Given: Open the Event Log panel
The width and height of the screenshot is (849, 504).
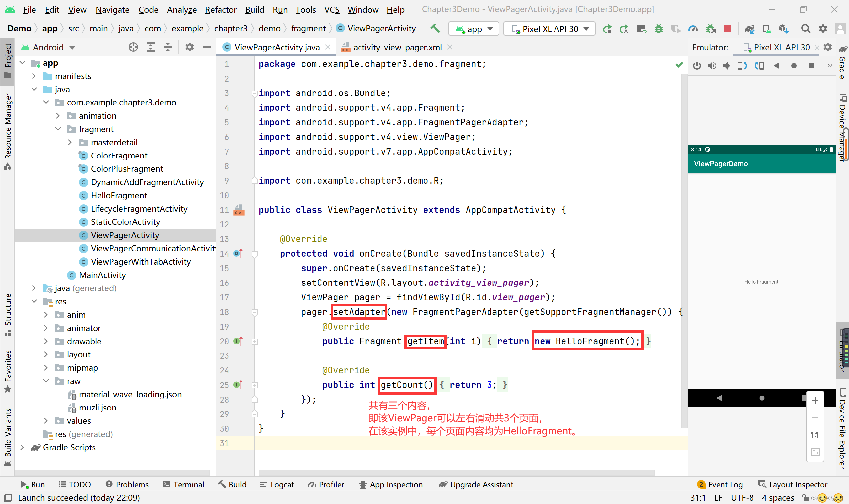Looking at the screenshot, I should [720, 485].
